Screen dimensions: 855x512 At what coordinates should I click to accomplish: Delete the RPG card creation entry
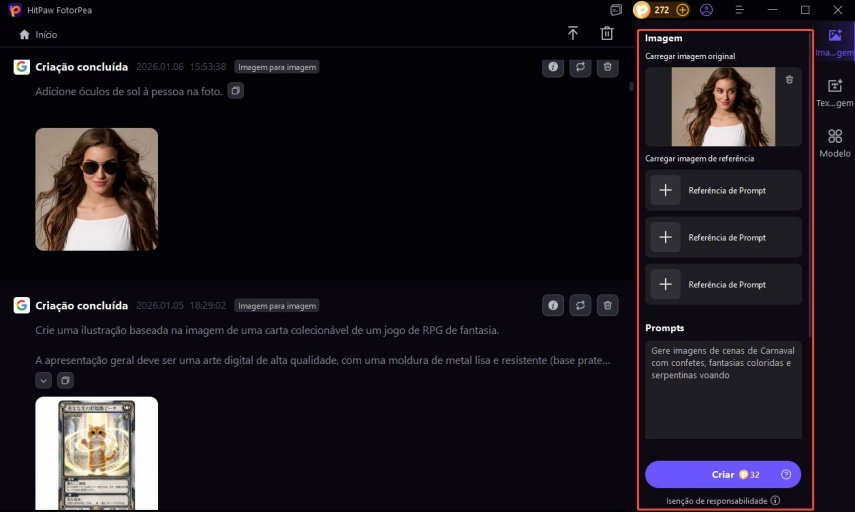click(607, 305)
